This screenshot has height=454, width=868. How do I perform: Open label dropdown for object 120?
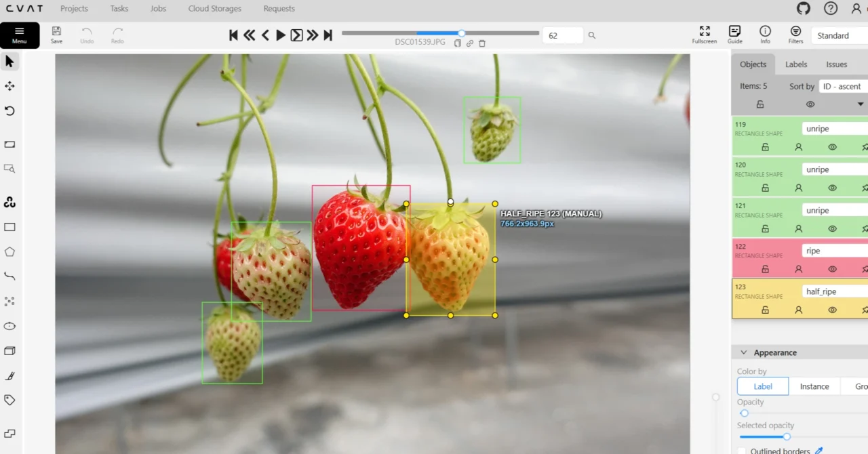click(834, 169)
